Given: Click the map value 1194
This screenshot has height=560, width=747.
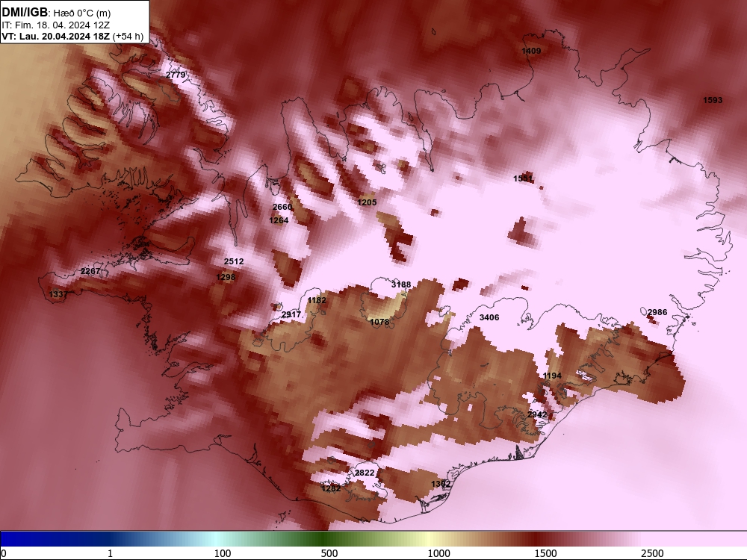Looking at the screenshot, I should pyautogui.click(x=552, y=376).
